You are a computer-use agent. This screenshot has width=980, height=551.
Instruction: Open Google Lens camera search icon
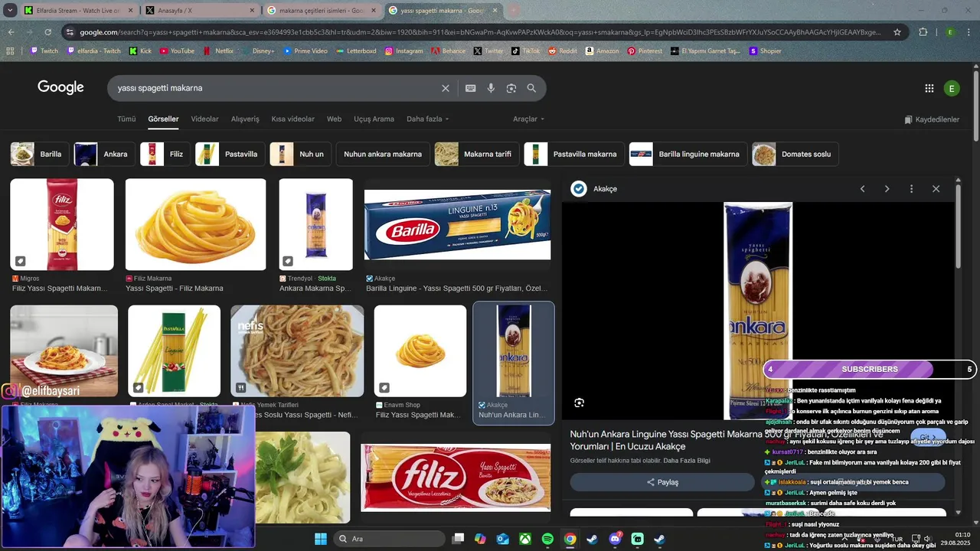point(511,88)
